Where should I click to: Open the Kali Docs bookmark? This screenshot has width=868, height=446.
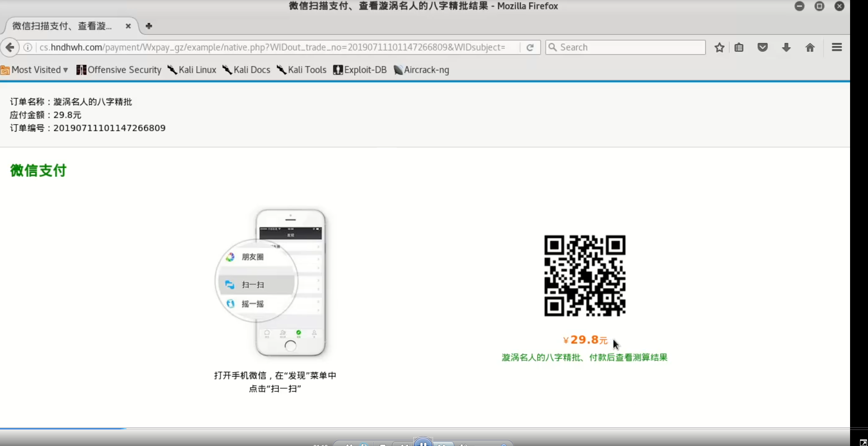(247, 70)
